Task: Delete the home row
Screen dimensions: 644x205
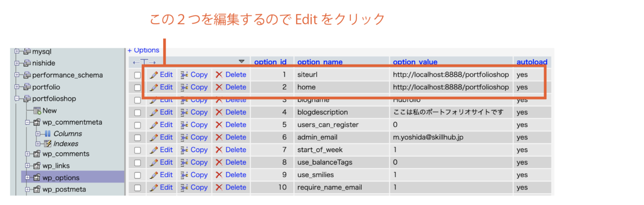Action: pyautogui.click(x=231, y=87)
